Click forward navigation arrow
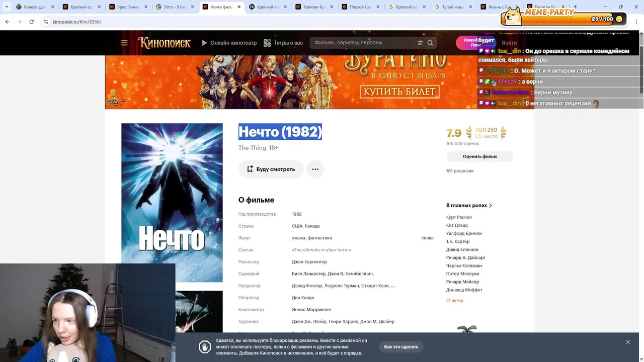 (x=19, y=22)
